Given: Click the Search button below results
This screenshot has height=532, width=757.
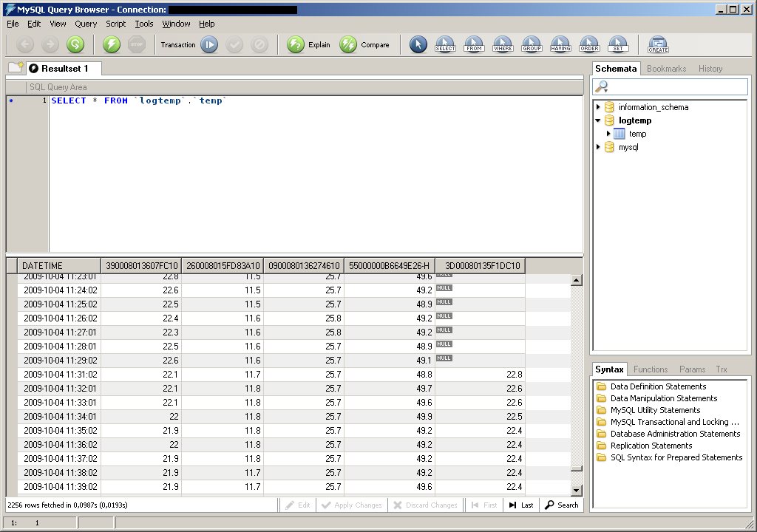Looking at the screenshot, I should pyautogui.click(x=562, y=505).
